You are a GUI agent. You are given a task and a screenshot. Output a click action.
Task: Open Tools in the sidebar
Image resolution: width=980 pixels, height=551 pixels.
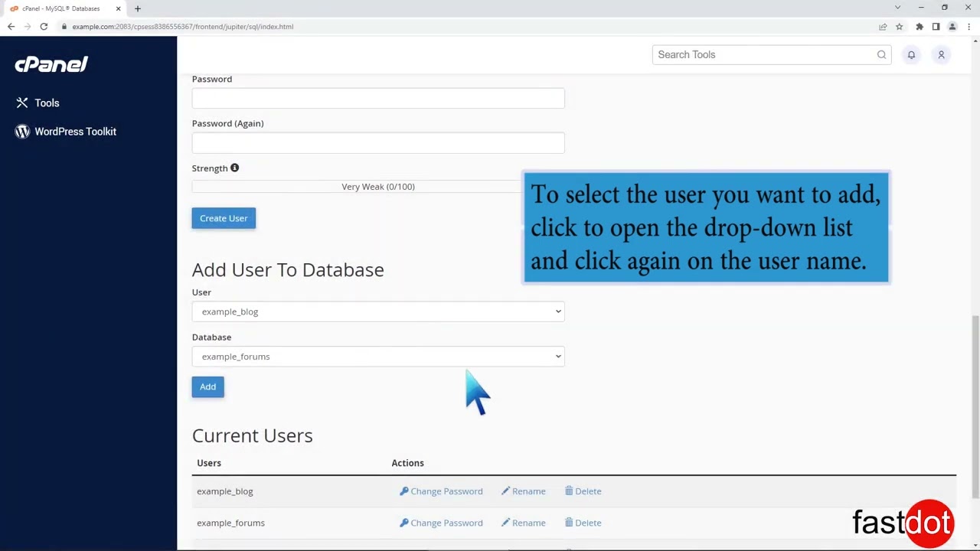47,103
